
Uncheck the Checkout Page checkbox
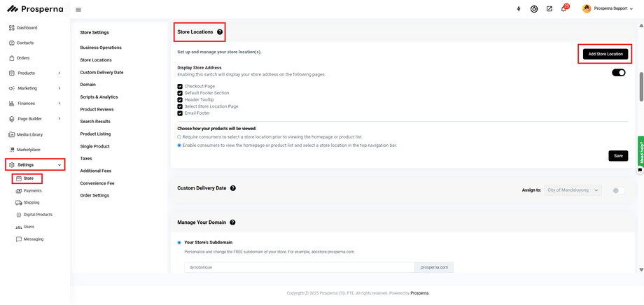180,86
